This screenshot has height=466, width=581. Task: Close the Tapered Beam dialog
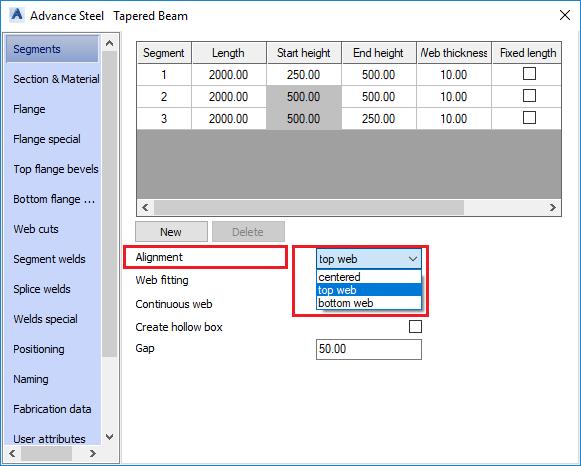point(565,15)
